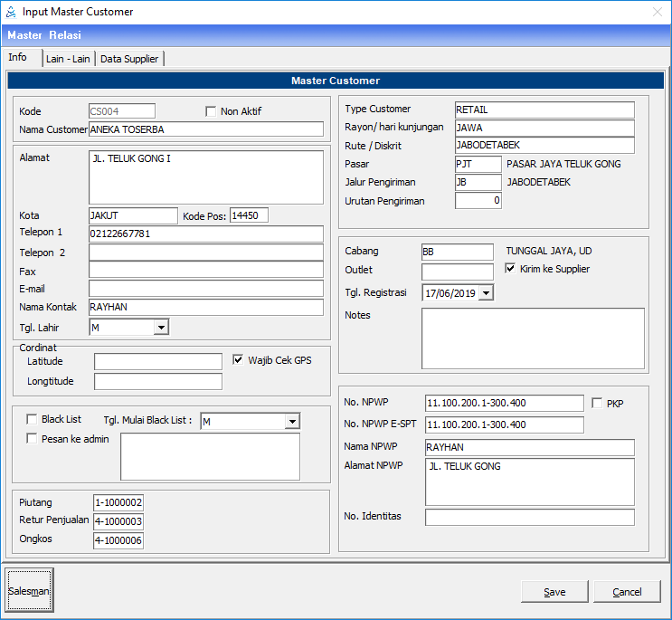Expand the Tgl. Mulai Black List dropdown

point(291,421)
